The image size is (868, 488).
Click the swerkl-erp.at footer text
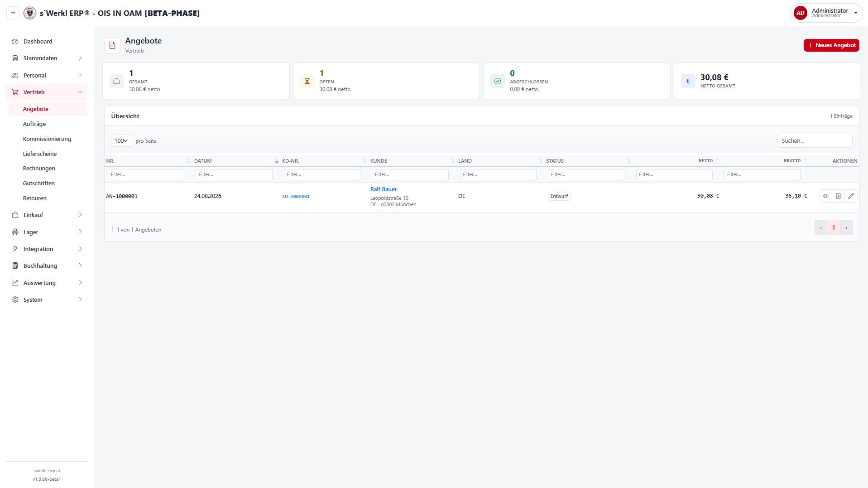click(47, 471)
